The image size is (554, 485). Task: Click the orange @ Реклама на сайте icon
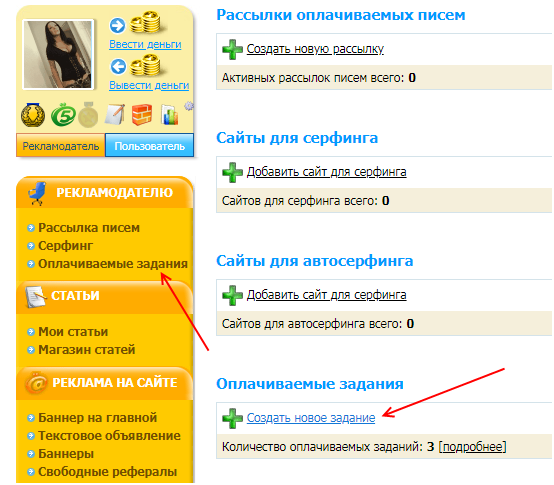click(36, 383)
